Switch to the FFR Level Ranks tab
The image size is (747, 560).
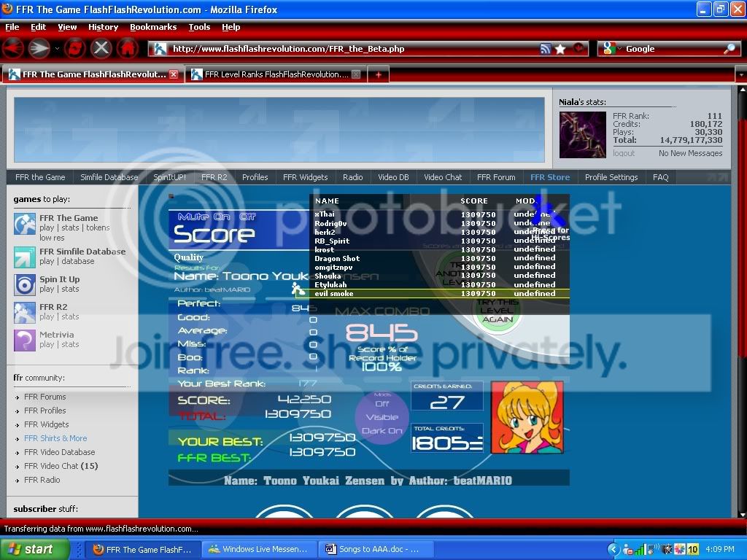point(271,74)
